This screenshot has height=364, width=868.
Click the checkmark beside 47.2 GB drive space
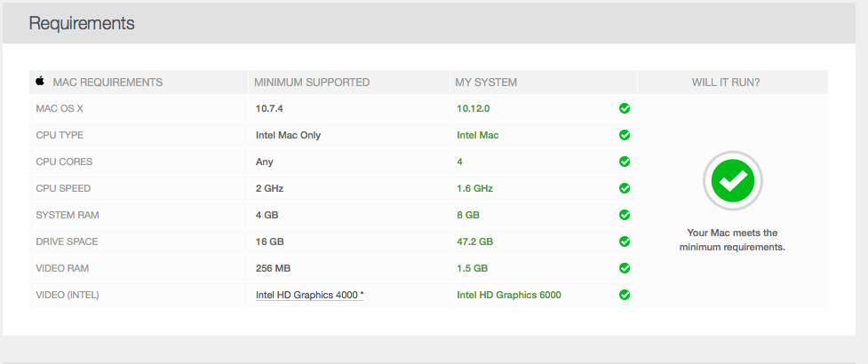click(x=625, y=241)
